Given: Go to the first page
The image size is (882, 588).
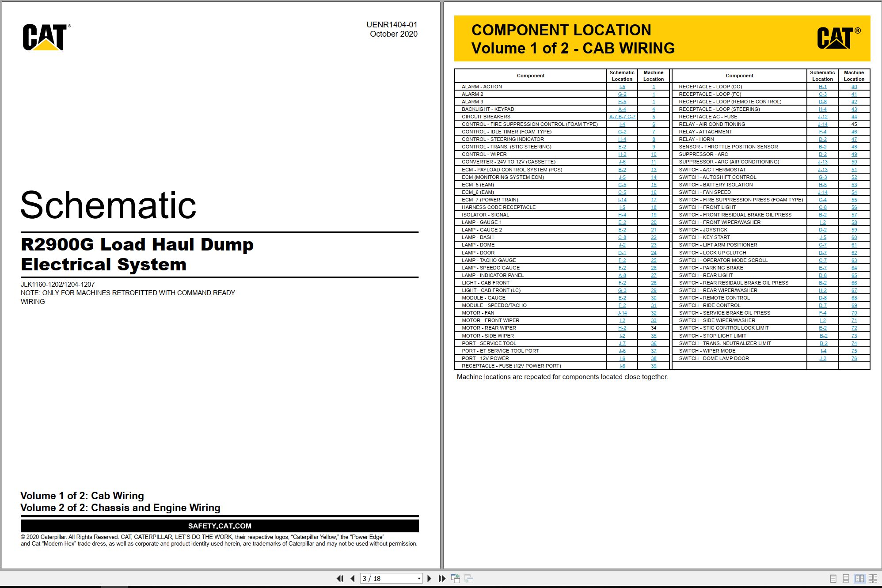Looking at the screenshot, I should coord(340,578).
